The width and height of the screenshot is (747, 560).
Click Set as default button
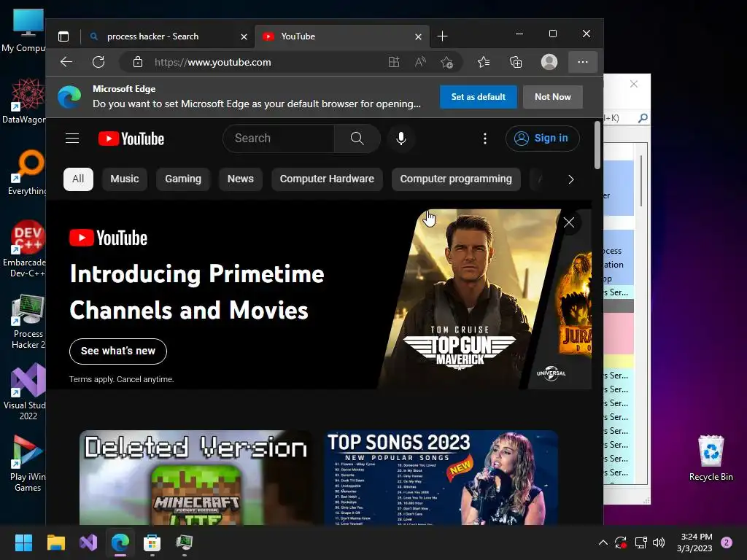click(x=479, y=97)
